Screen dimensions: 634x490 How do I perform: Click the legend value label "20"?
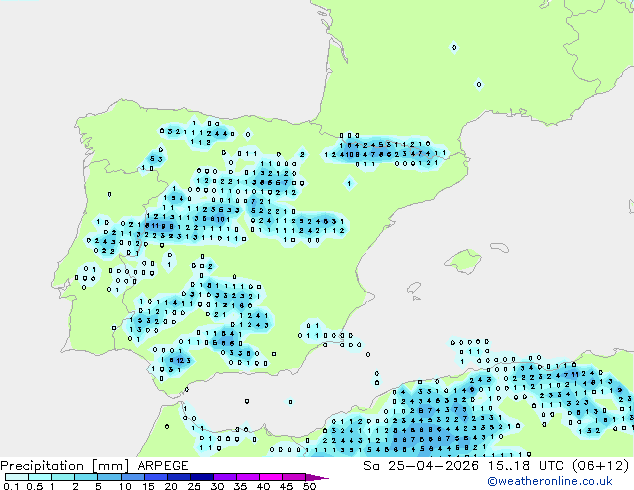[x=171, y=486]
